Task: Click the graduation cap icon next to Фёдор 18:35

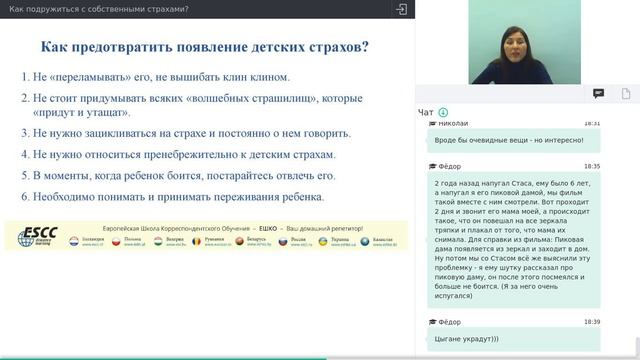Action: pyautogui.click(x=432, y=167)
